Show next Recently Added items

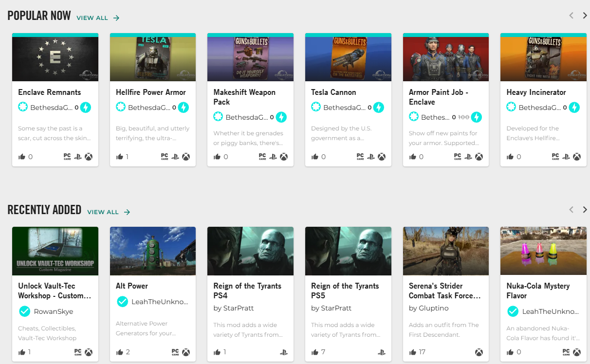pyautogui.click(x=585, y=210)
